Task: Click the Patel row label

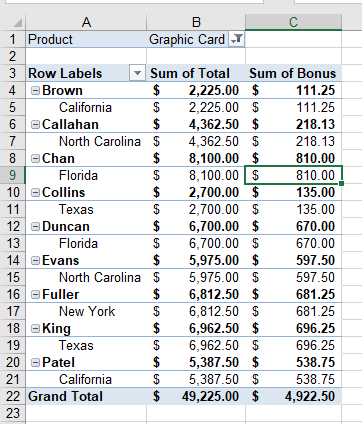Action: 58,363
